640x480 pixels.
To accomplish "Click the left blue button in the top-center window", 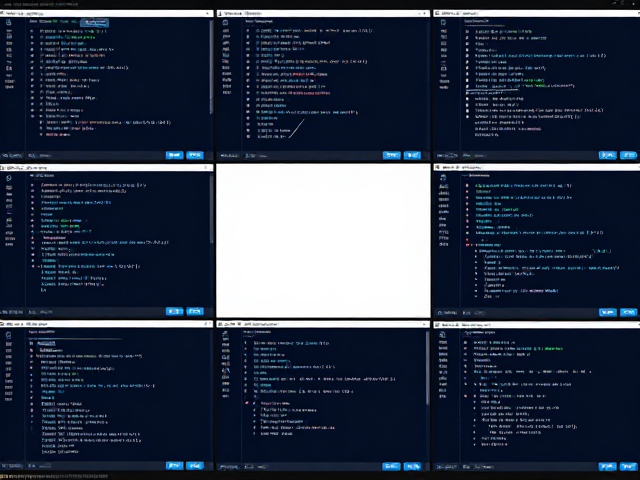I will click(391, 155).
